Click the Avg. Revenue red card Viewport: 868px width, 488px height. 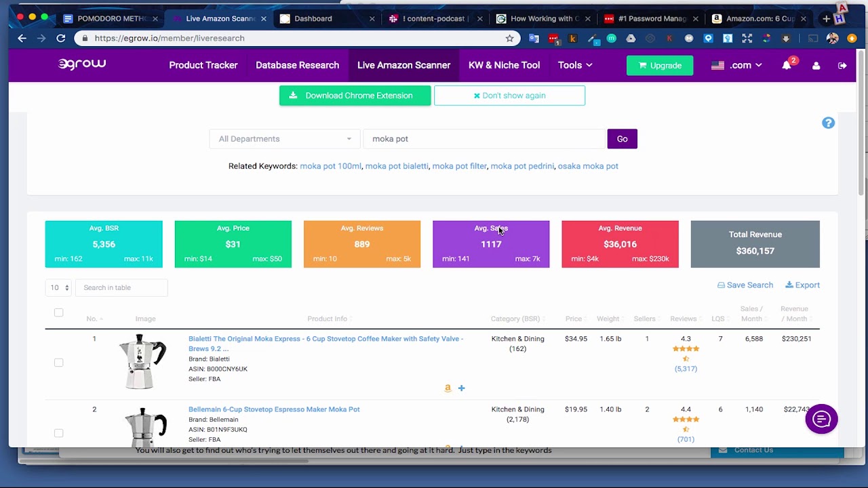(620, 244)
